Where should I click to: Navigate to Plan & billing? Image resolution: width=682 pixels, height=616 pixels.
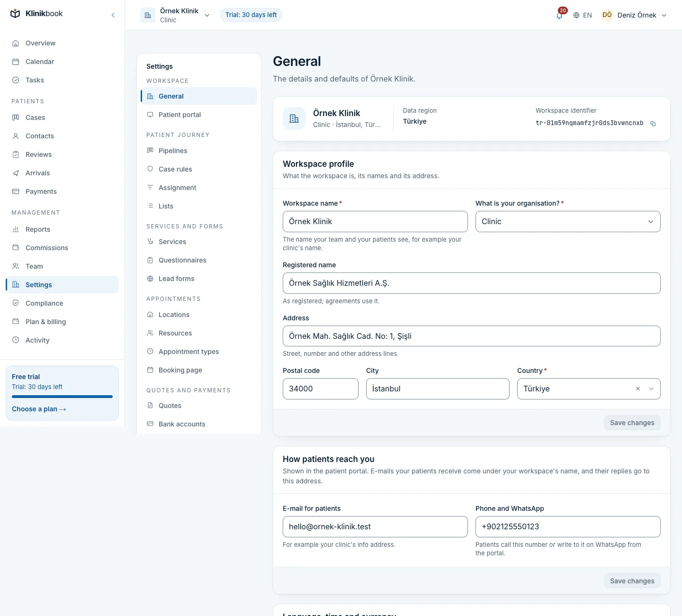(x=62, y=322)
